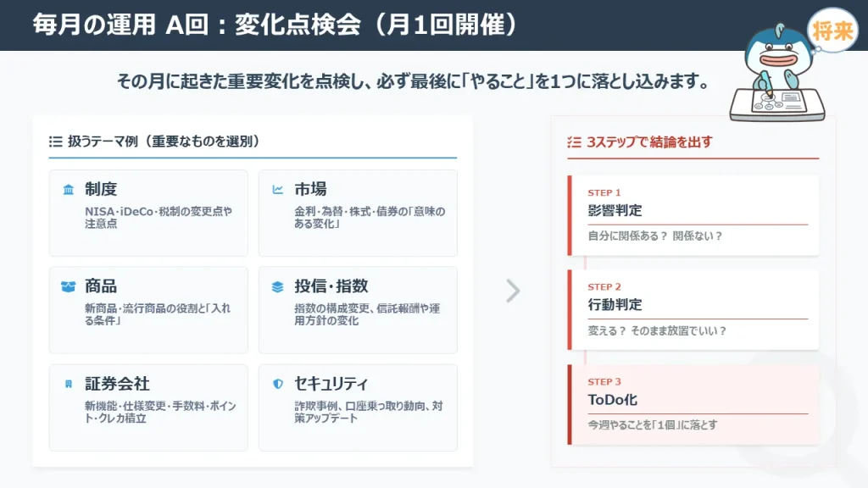The height and width of the screenshot is (488, 868).
Task: Select the STEP 1 影響判定 card
Action: tap(693, 215)
